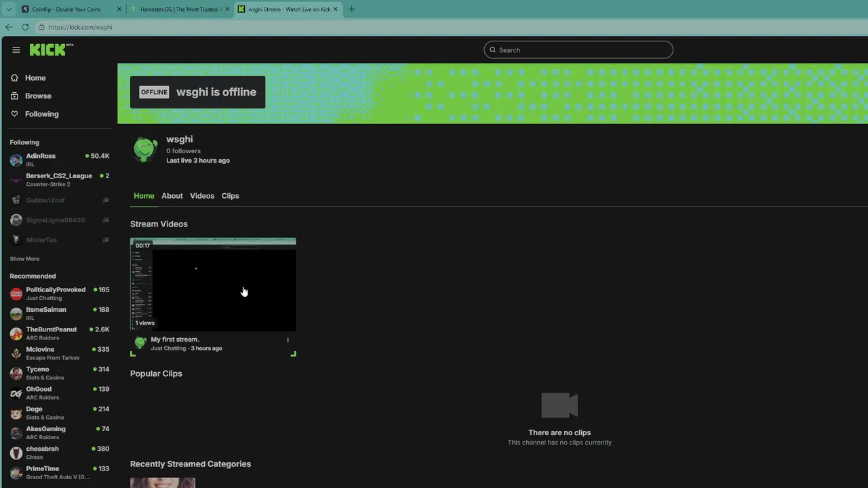Open ItsmeSaiman recommended channel
Screen dimensions: 868x488
[59, 313]
